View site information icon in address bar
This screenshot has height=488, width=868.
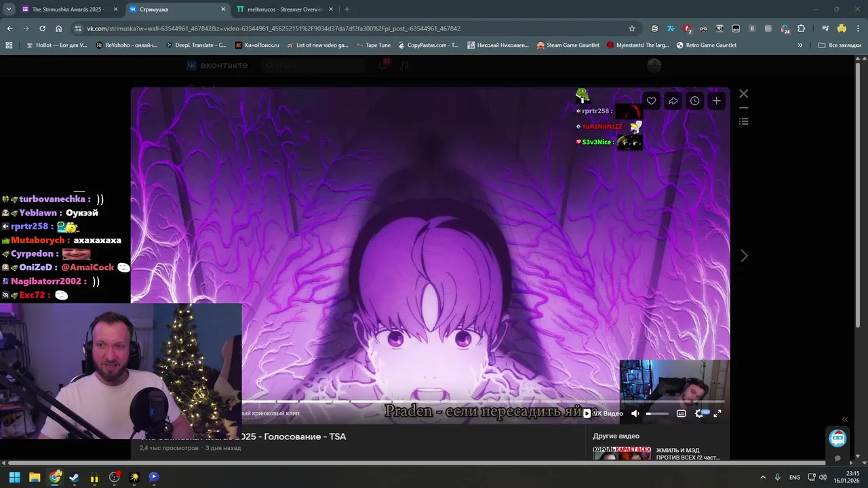pyautogui.click(x=78, y=28)
